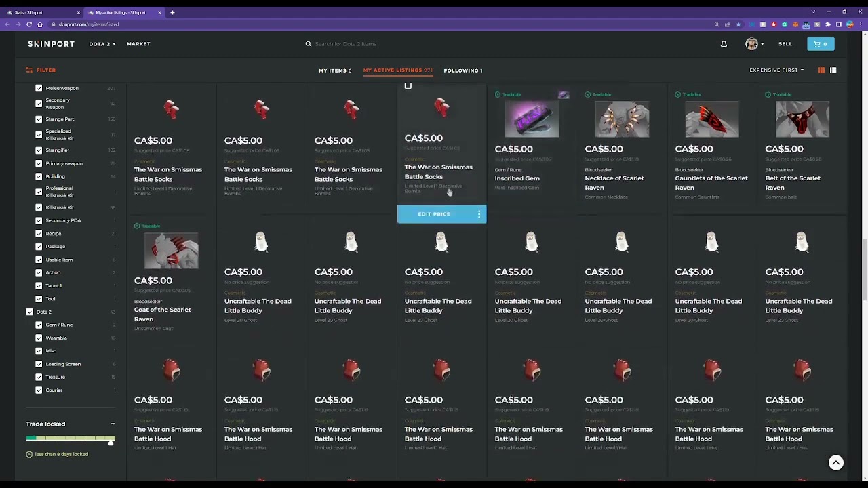This screenshot has height=488, width=868.
Task: Toggle the Recipe checkbox
Action: (x=39, y=234)
